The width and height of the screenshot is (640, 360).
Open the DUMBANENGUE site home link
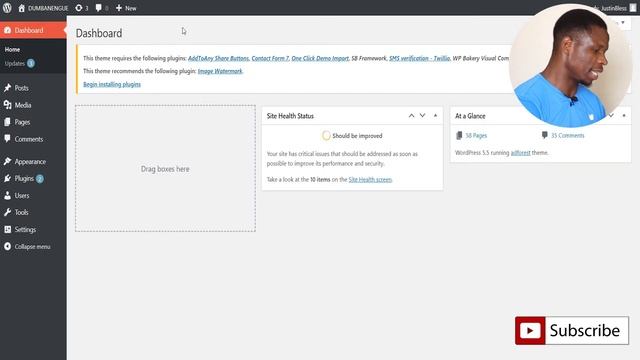(x=43, y=8)
